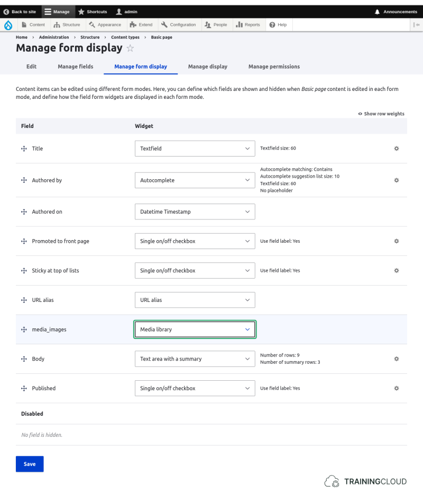The height and width of the screenshot is (504, 423).
Task: Open the Reports admin menu
Action: click(x=248, y=25)
